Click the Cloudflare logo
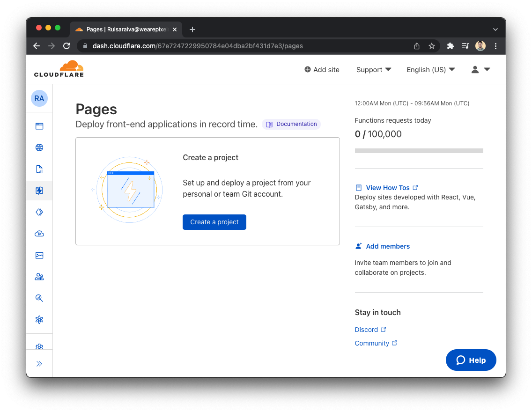The height and width of the screenshot is (412, 532). (x=59, y=69)
